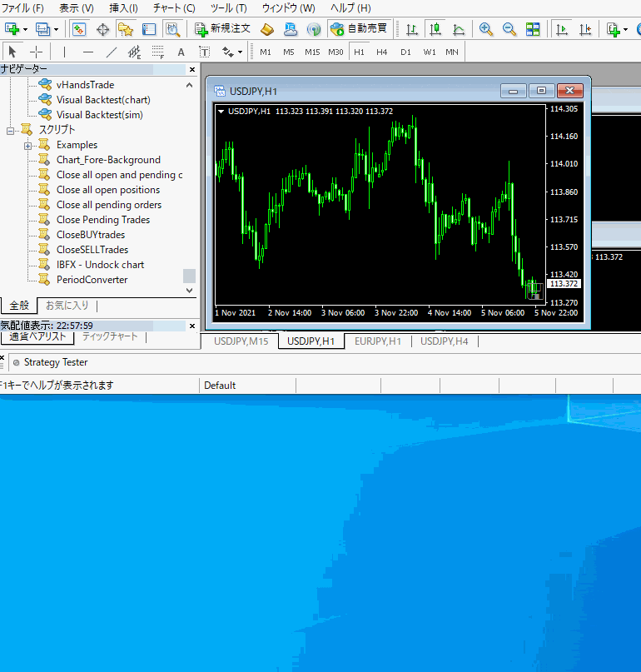Screen dimensions: 641x672
Task: Switch to the EURJPY,H1 chart tab
Action: pyautogui.click(x=377, y=341)
